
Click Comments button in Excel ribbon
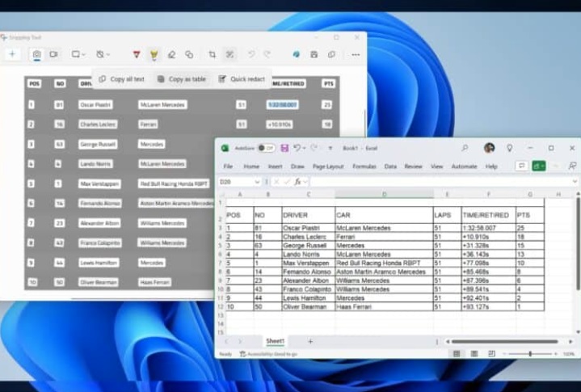pos(521,166)
